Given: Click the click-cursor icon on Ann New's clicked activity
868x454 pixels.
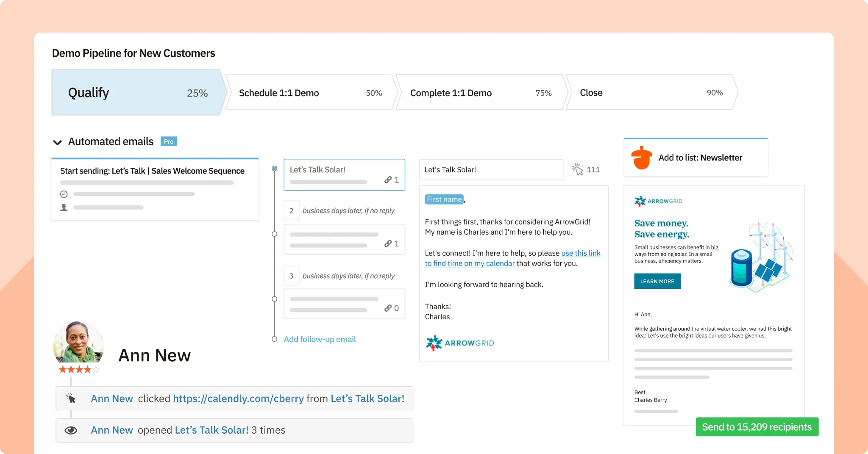Looking at the screenshot, I should point(71,398).
